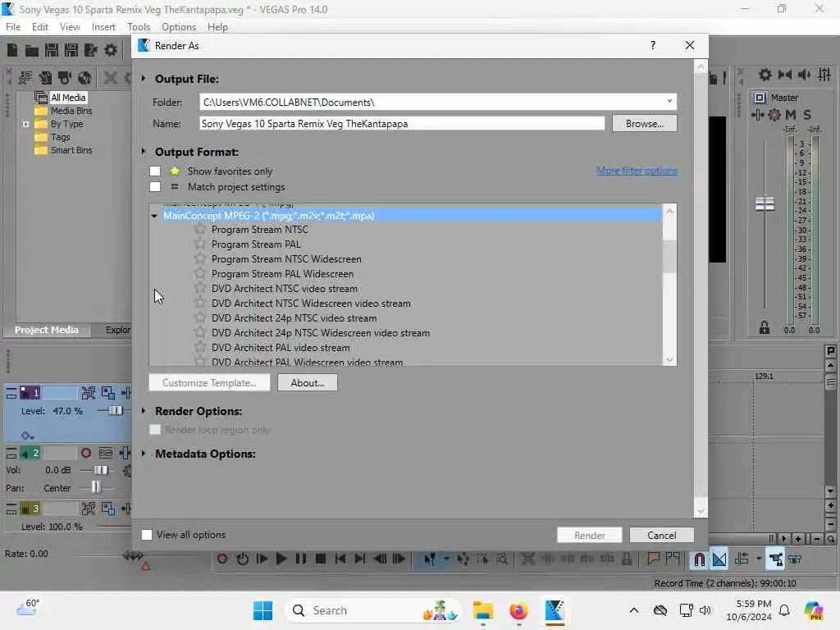Click the format list scroll down arrow
Screen dimensions: 840x630
669,359
